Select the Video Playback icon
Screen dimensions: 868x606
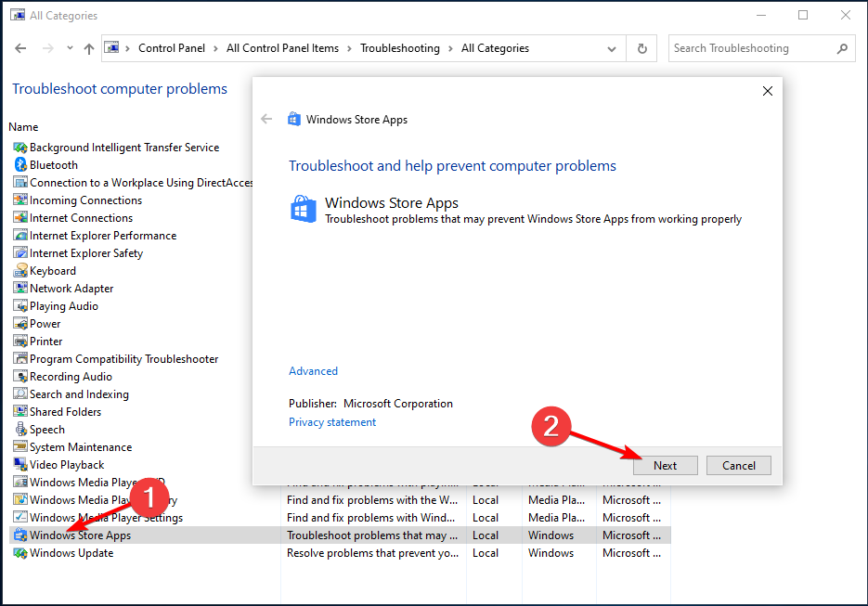pos(20,465)
